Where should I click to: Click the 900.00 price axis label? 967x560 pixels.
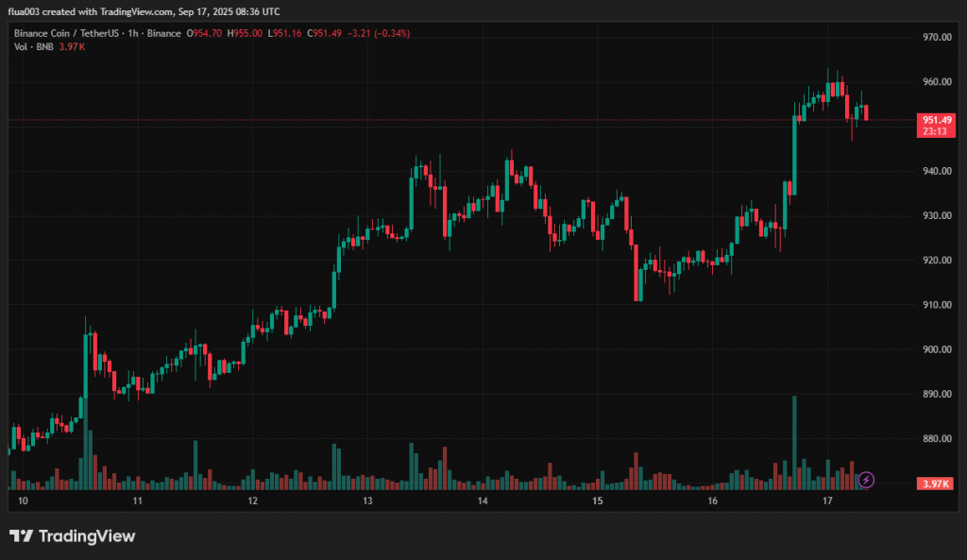click(x=936, y=349)
